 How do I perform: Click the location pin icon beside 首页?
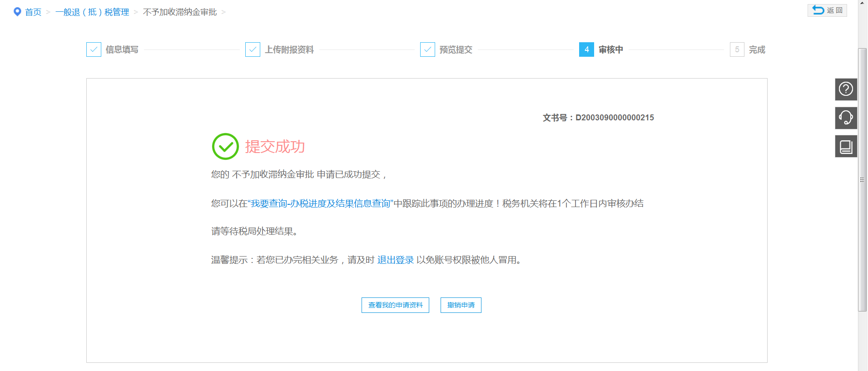coord(17,12)
